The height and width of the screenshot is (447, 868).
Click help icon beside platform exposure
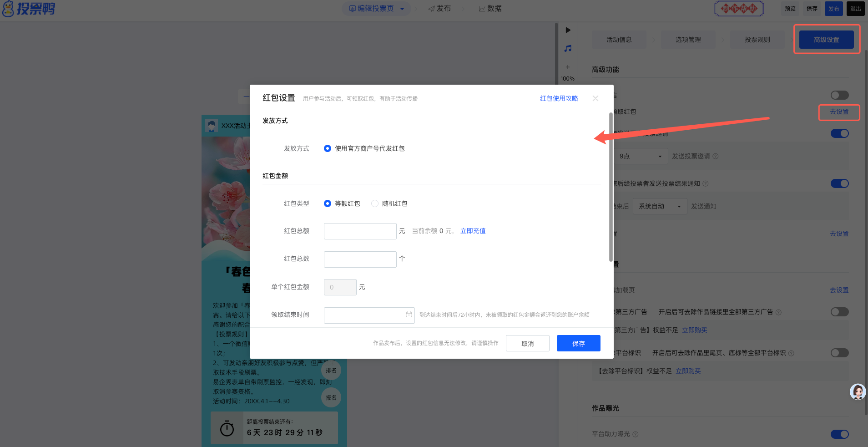tap(636, 434)
